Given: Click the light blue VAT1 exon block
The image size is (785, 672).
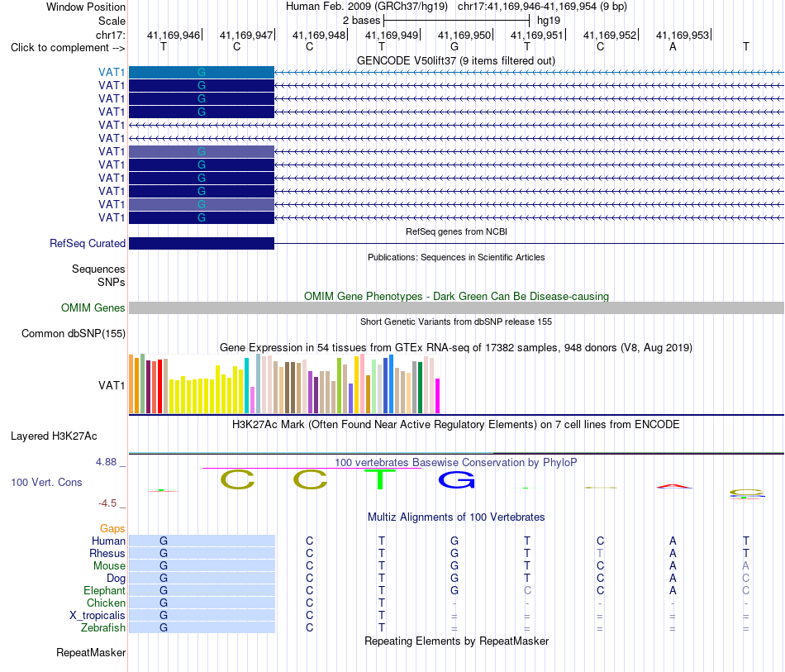Looking at the screenshot, I should point(202,72).
